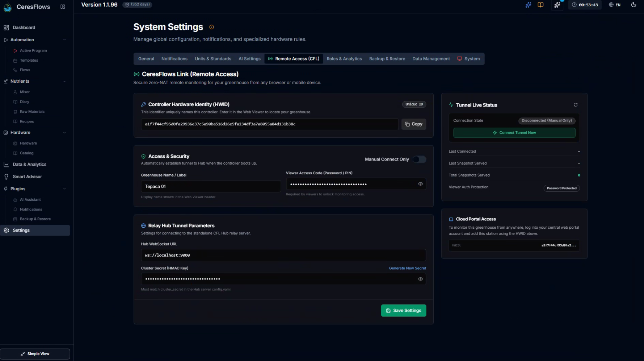644x361 pixels.
Task: Reveal Viewer Access Code with eye icon
Action: point(420,184)
